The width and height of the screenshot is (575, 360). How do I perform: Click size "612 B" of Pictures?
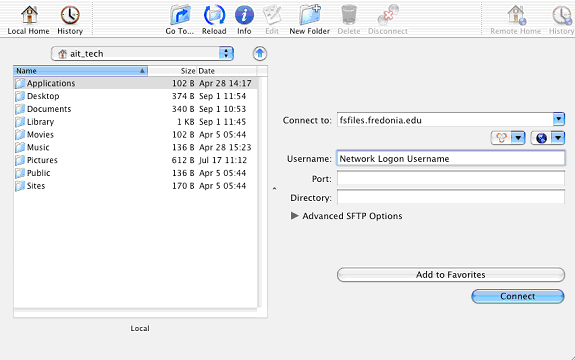pyautogui.click(x=183, y=160)
